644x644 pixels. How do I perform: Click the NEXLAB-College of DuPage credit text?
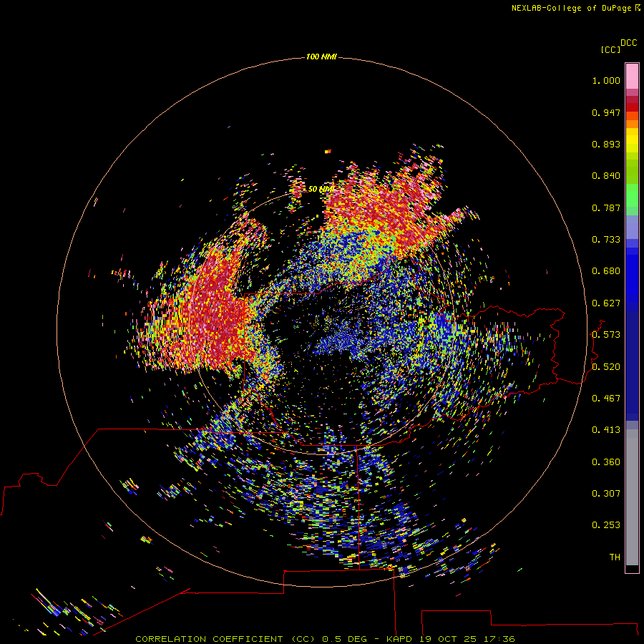click(573, 8)
